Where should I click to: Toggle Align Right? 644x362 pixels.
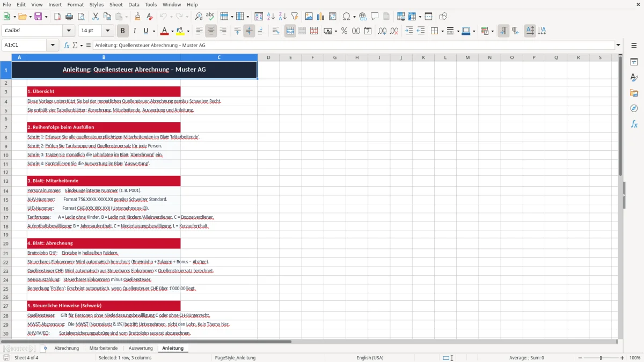click(223, 31)
